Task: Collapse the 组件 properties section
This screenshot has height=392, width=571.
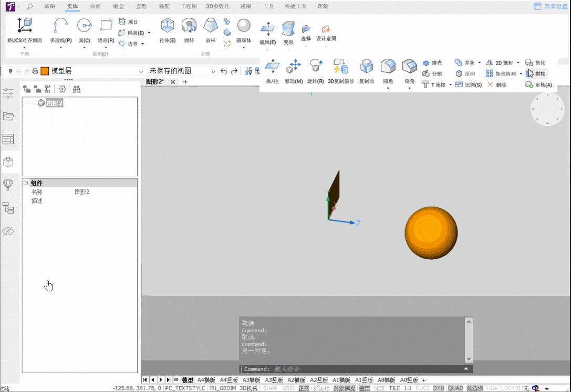Action: click(x=26, y=183)
